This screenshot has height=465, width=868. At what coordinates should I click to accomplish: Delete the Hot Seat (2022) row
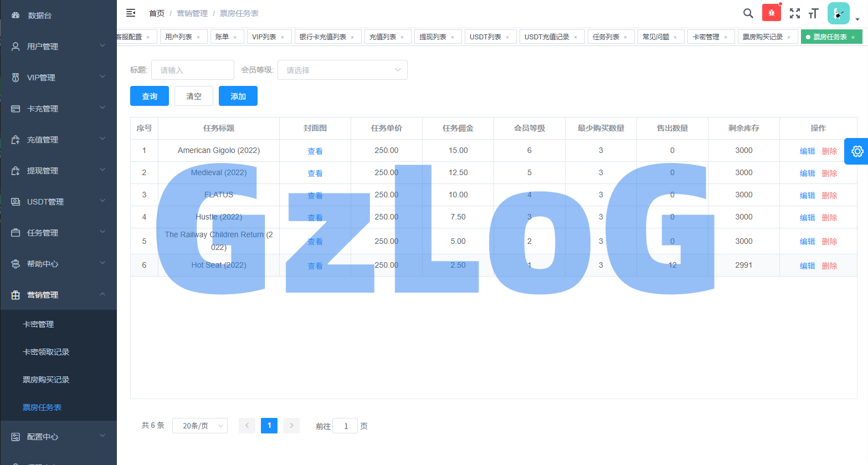tap(829, 265)
